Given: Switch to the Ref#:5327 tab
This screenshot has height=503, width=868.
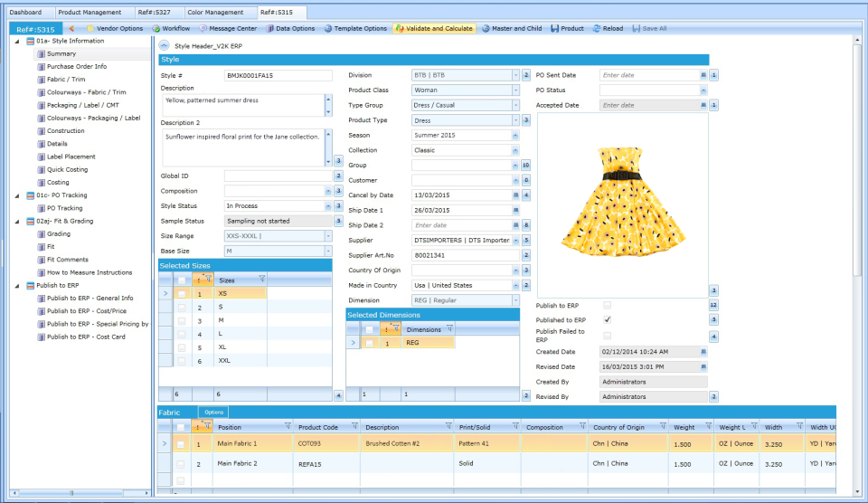Looking at the screenshot, I should [154, 12].
